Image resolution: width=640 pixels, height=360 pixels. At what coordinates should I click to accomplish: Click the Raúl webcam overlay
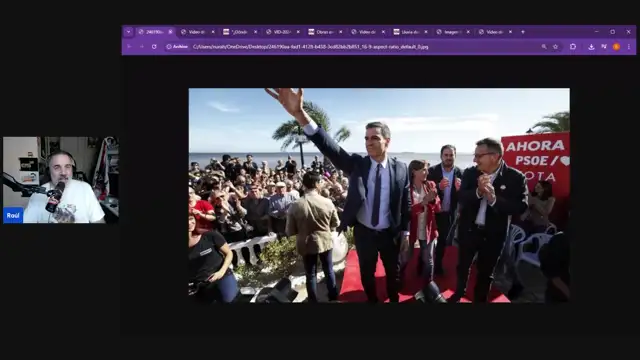61,180
